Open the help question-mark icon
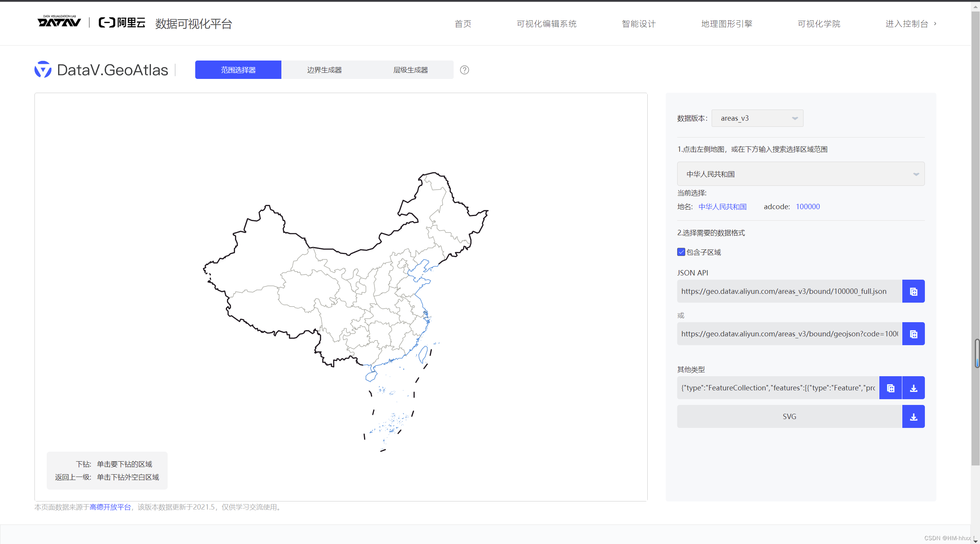 pyautogui.click(x=464, y=70)
